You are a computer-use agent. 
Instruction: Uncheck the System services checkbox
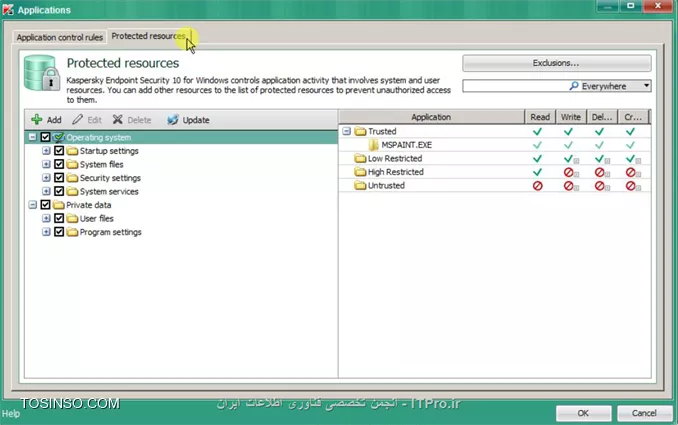coord(59,191)
